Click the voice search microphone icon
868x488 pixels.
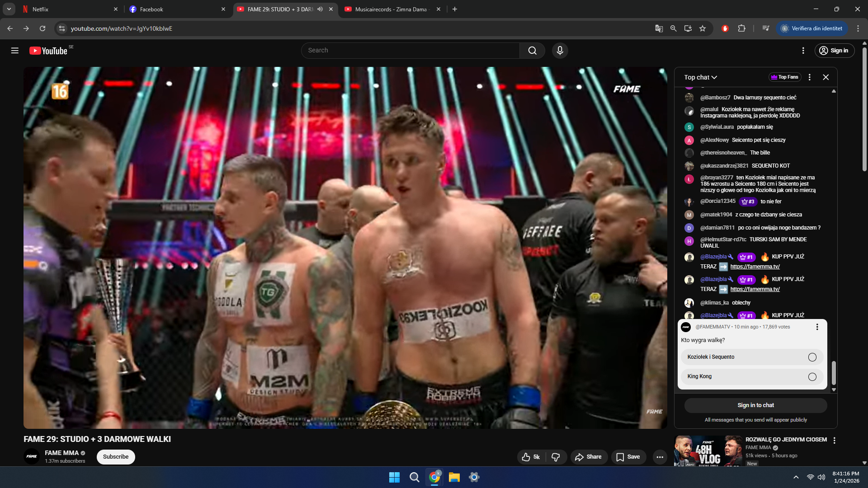tap(560, 51)
